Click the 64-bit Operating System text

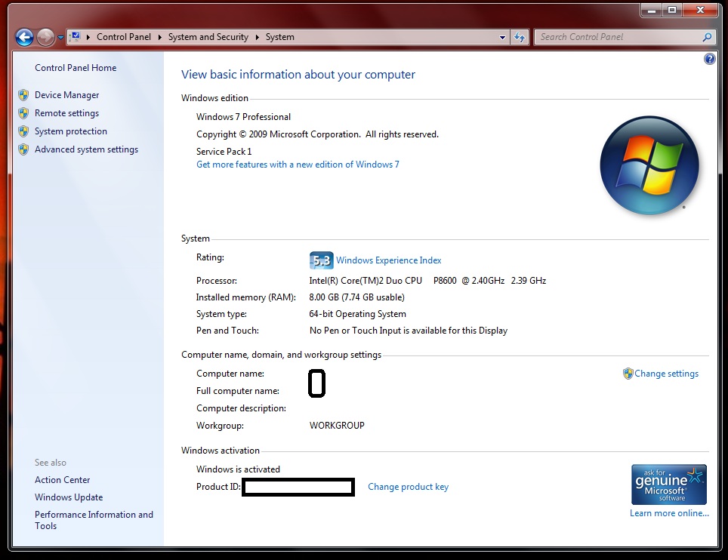coord(357,314)
